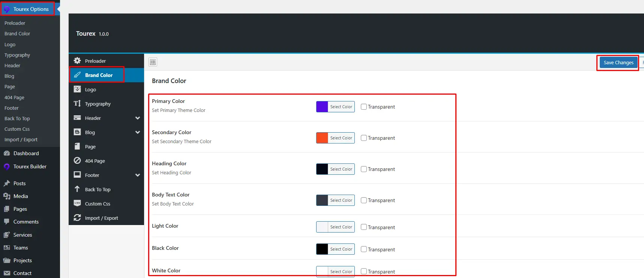Expand the Footer submenu chevron
644x278 pixels.
tap(138, 175)
